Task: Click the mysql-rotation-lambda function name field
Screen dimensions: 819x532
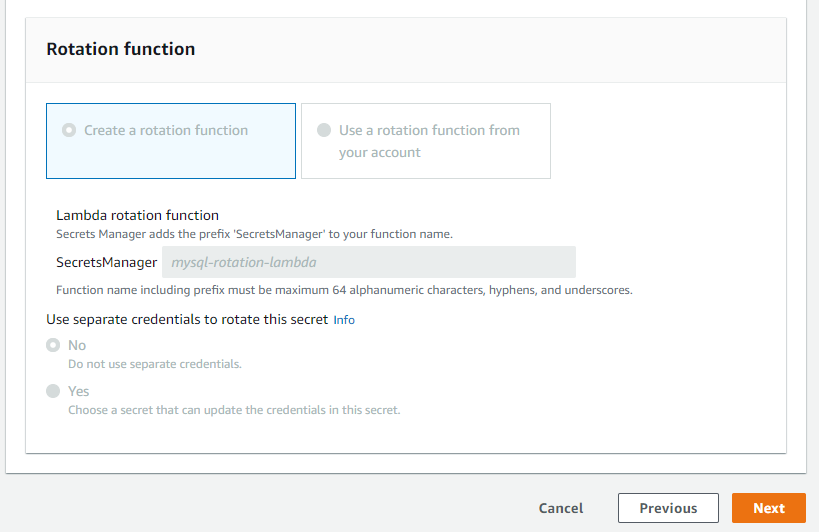Action: [x=368, y=262]
